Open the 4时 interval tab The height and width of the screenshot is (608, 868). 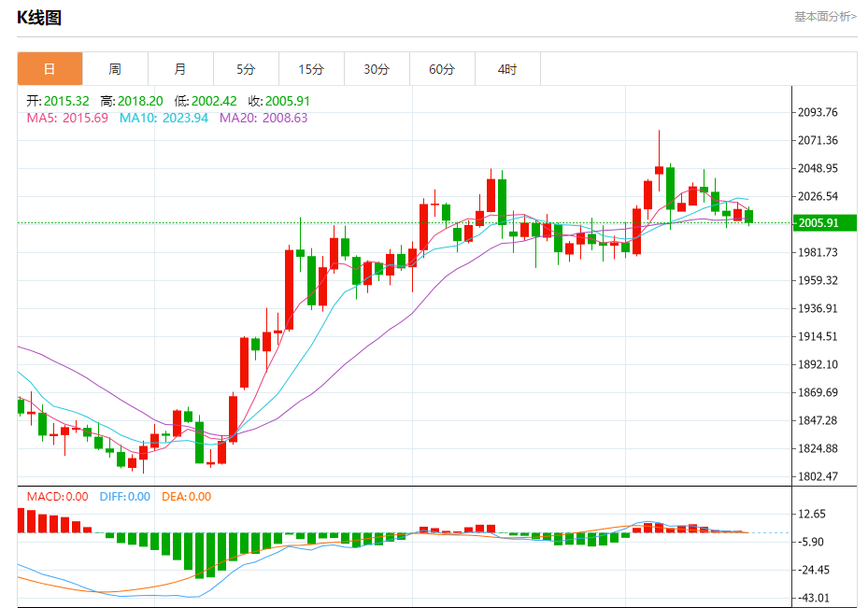click(x=507, y=69)
